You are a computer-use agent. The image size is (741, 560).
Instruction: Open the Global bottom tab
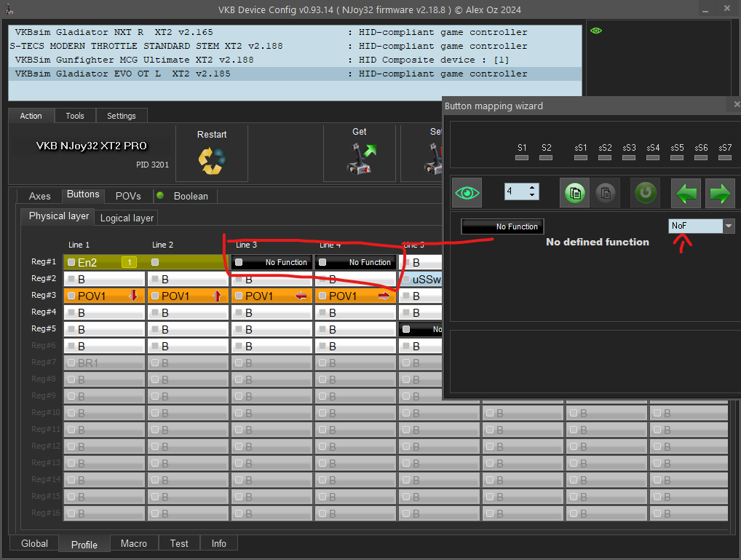click(x=34, y=543)
